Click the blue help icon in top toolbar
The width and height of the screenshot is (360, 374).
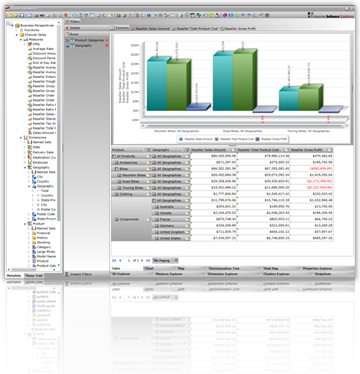tap(149, 15)
